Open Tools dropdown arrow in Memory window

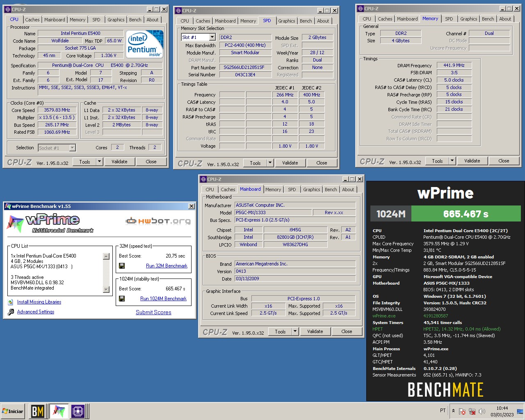(x=452, y=161)
